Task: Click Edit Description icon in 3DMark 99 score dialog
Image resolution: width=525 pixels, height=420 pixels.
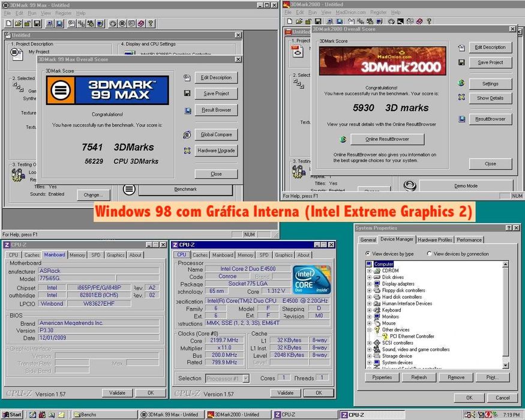Action: coord(187,78)
